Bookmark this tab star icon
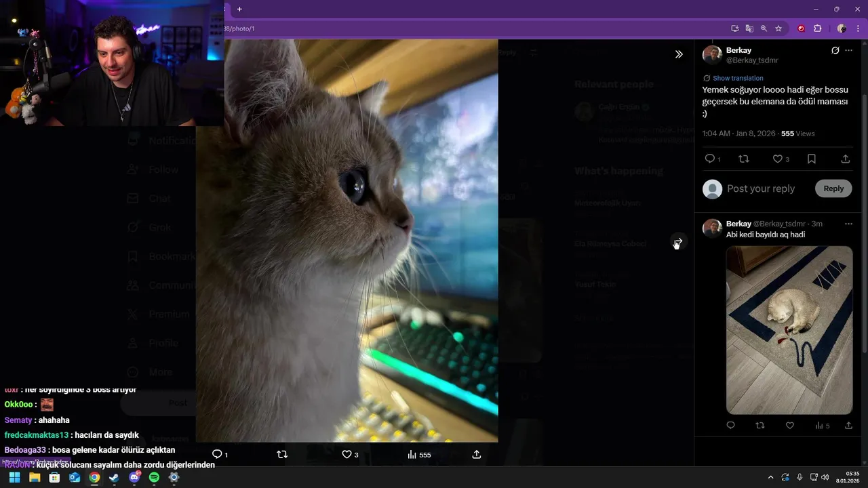The image size is (868, 488). click(778, 28)
